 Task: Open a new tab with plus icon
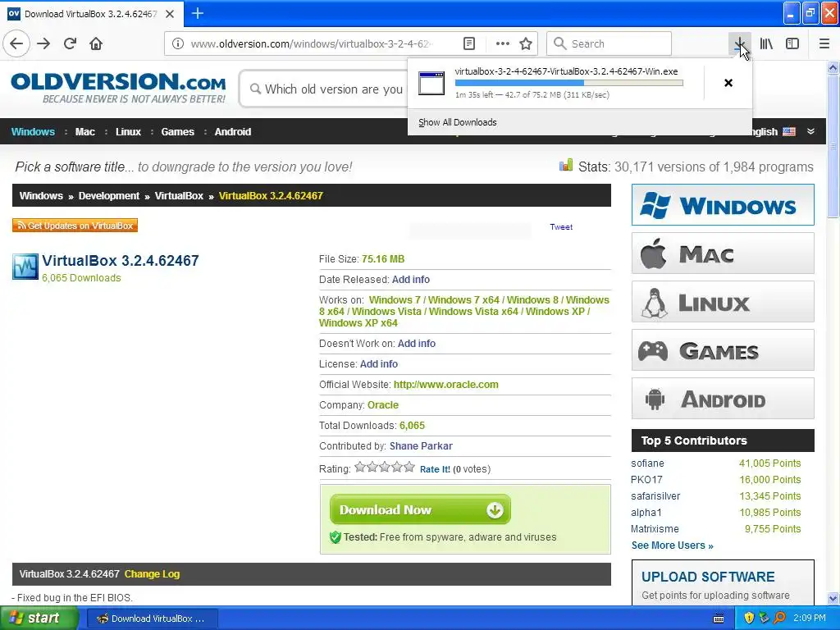197,13
